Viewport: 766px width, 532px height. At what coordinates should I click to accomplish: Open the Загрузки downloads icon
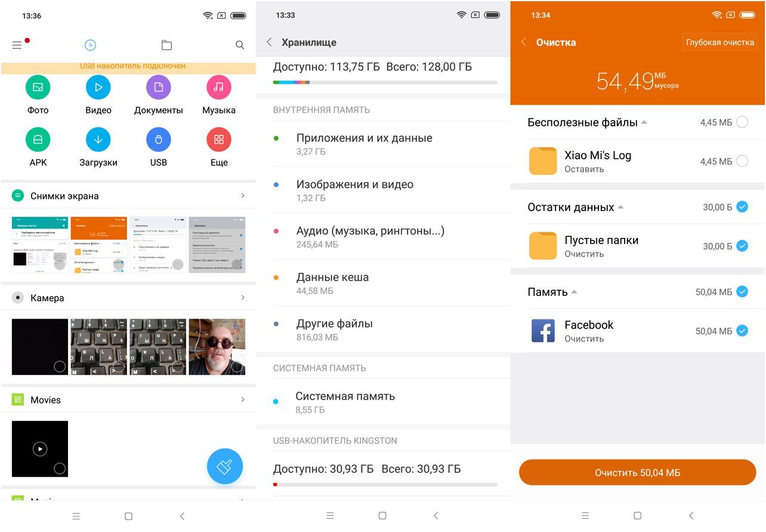point(98,140)
